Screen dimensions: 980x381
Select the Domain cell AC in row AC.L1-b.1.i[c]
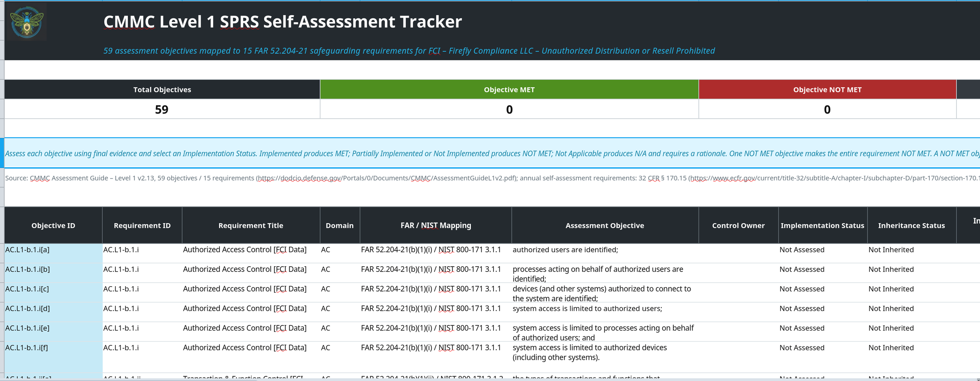340,293
